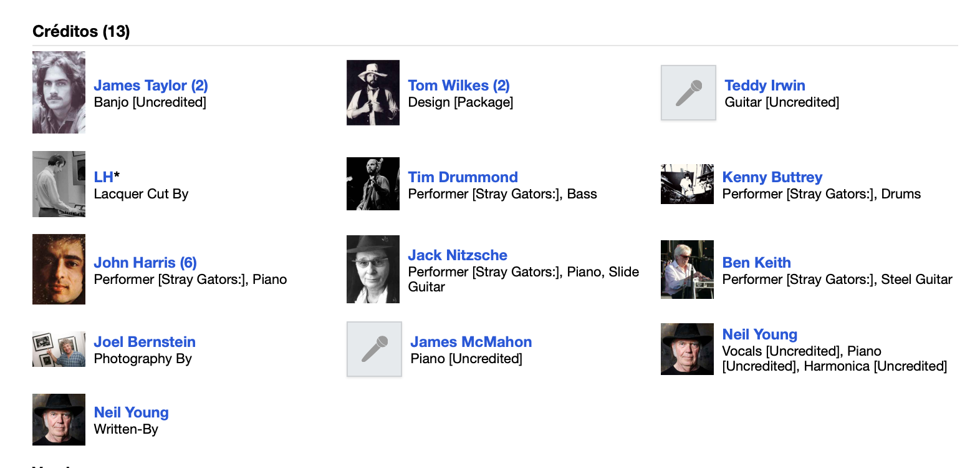Click Neil Young link above Vocals credit

tap(759, 334)
